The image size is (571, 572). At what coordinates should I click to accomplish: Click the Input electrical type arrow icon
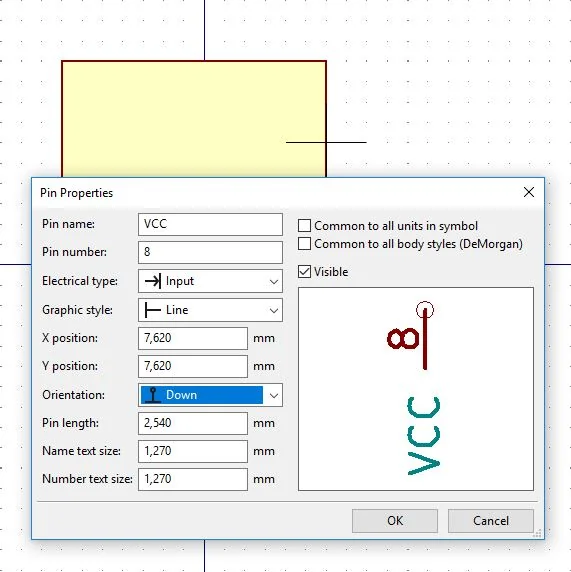(153, 281)
